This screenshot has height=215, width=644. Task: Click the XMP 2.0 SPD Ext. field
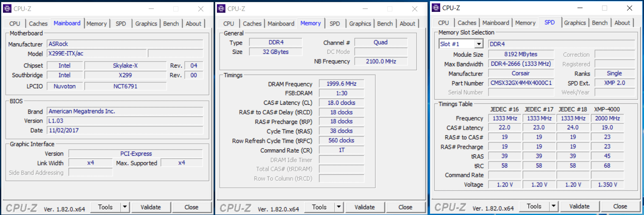(615, 83)
